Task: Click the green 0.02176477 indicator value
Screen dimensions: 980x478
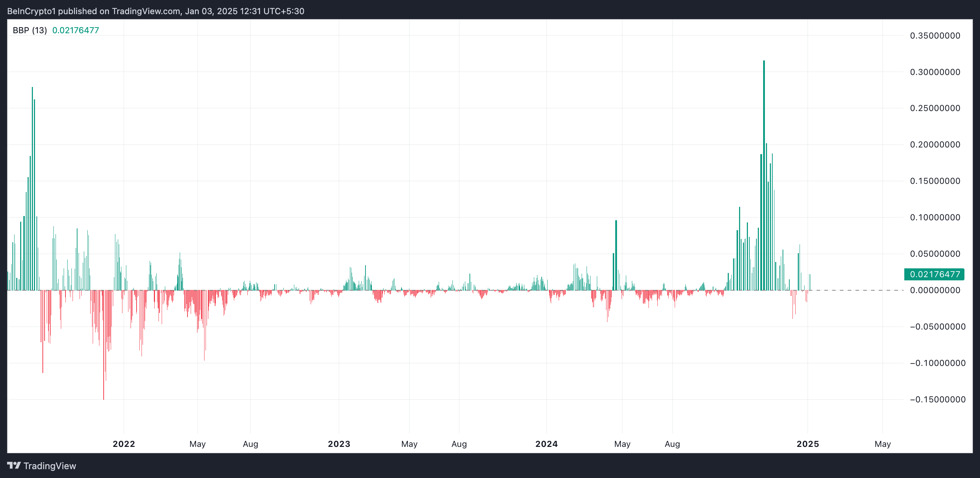Action: [x=75, y=30]
